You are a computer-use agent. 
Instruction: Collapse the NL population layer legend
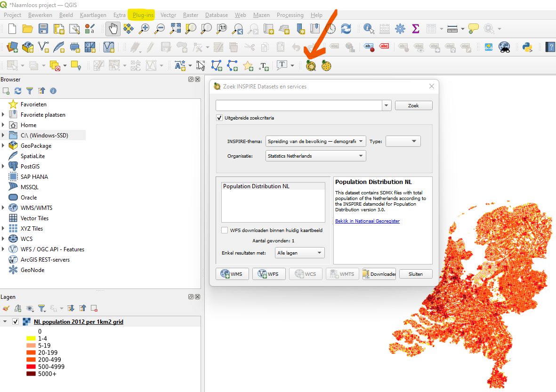pyautogui.click(x=5, y=322)
